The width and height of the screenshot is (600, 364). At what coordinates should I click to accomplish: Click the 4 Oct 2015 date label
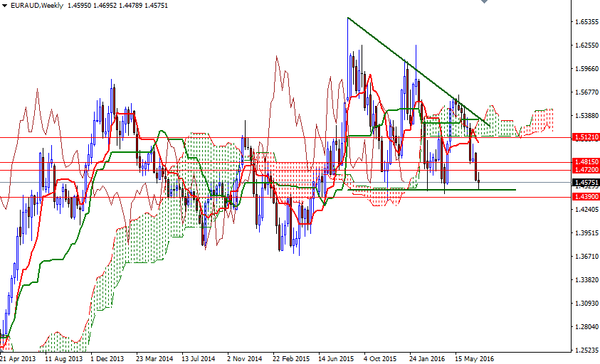pyautogui.click(x=380, y=358)
